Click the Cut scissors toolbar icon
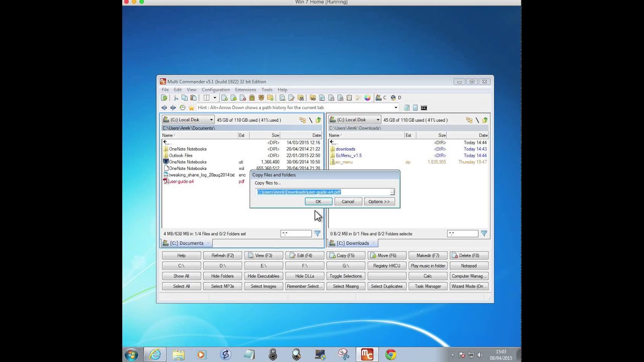Screen dimensions: 644x362 point(176,98)
